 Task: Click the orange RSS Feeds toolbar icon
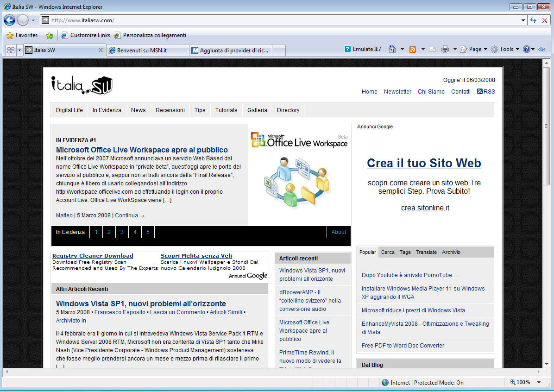click(x=412, y=49)
